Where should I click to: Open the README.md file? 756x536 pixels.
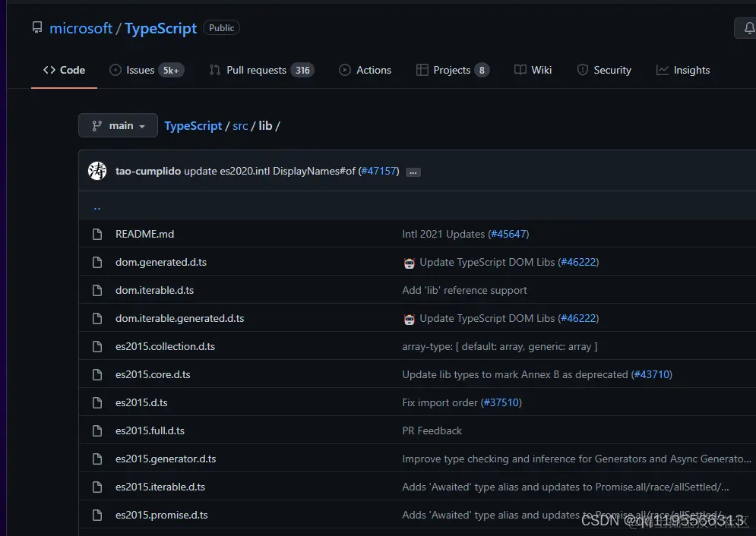pos(144,234)
